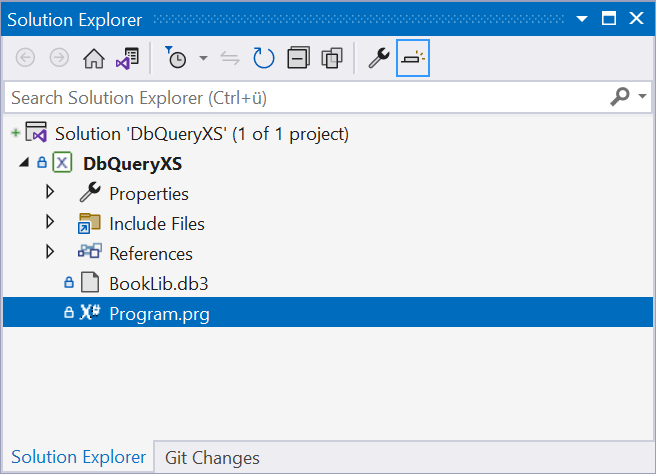Image resolution: width=656 pixels, height=474 pixels.
Task: Close the Solution Explorer panel
Action: [x=636, y=18]
